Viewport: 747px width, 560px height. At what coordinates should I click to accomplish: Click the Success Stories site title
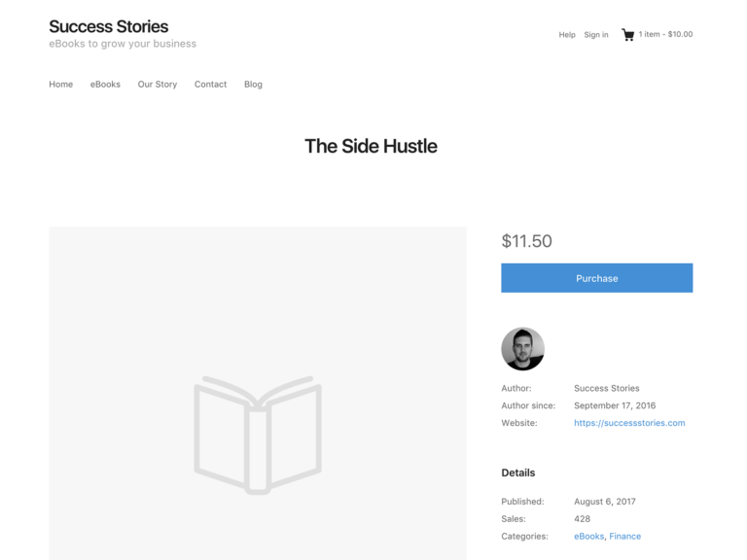pyautogui.click(x=109, y=26)
